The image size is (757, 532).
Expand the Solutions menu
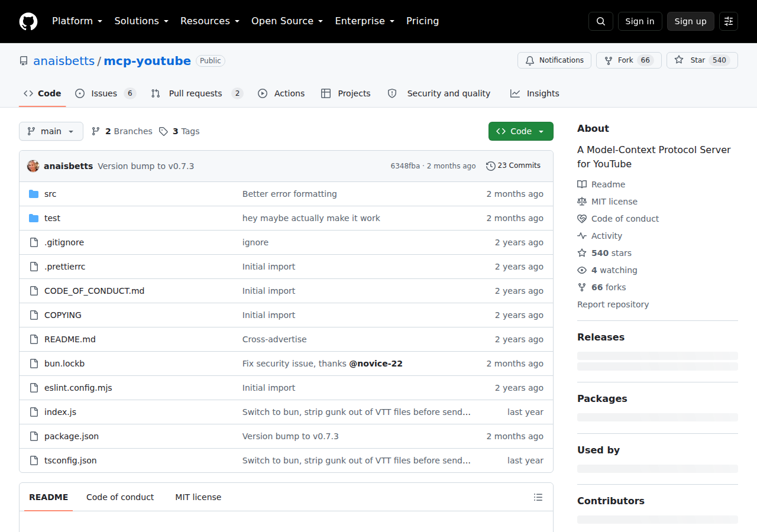(141, 21)
